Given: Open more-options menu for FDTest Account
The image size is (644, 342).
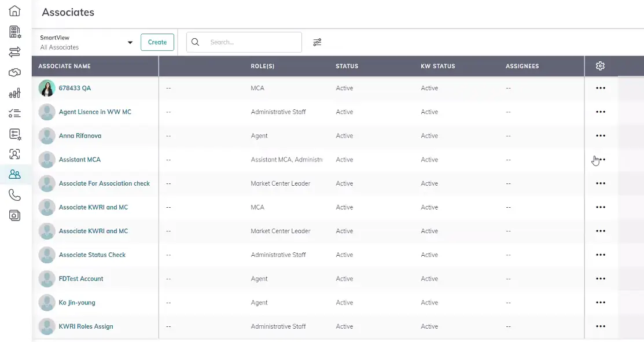Looking at the screenshot, I should 601,278.
